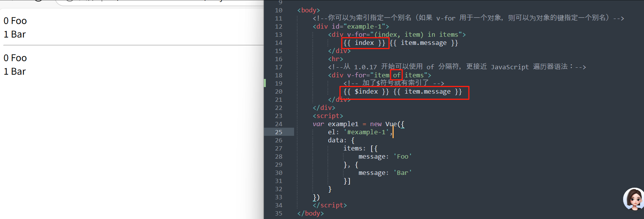Click '0 Foo' below the horizontal rule
Viewport: 644px width, 219px height.
pos(15,58)
